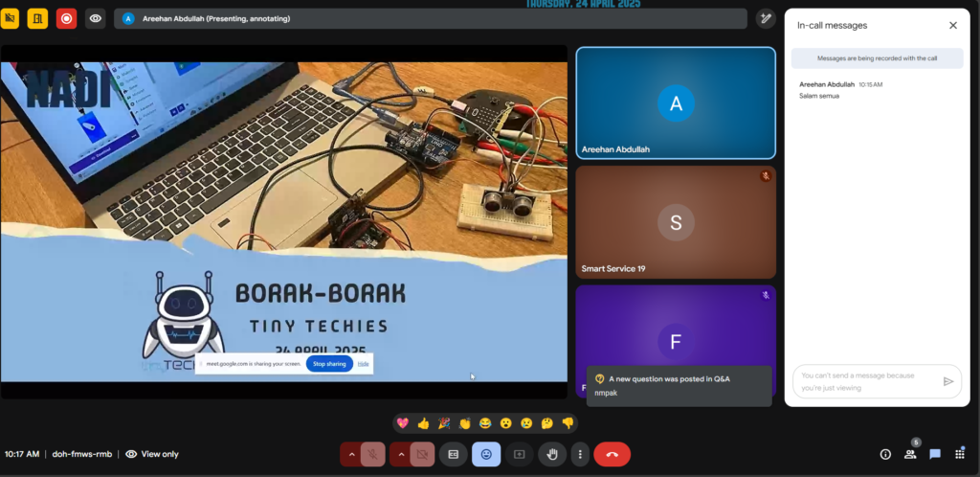Viewport: 980px width, 477px height.
Task: Click the Salam semua chat message
Action: click(819, 96)
